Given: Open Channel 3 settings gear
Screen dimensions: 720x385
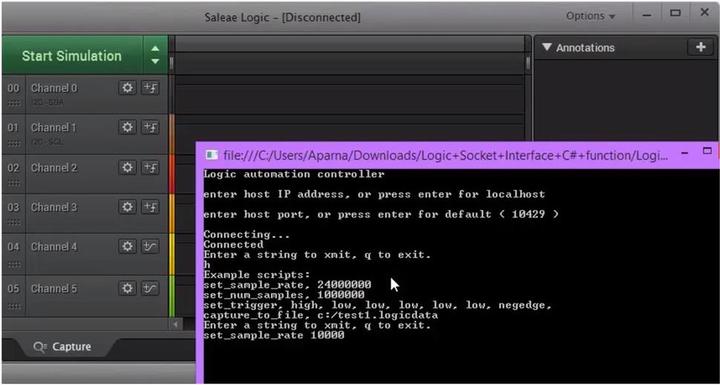Looking at the screenshot, I should [127, 207].
